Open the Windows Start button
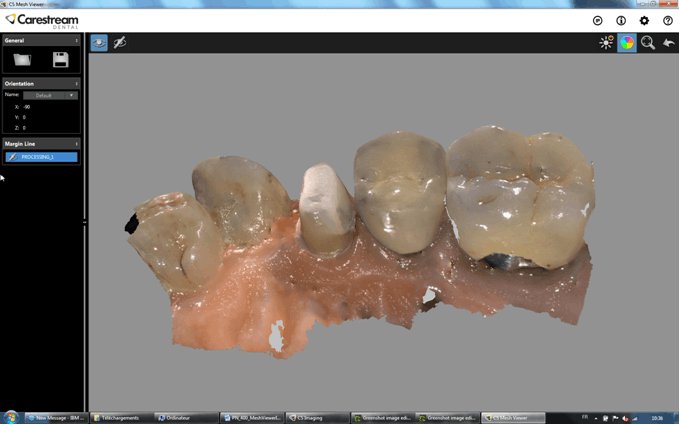Screen dimensions: 680x425 (11, 417)
